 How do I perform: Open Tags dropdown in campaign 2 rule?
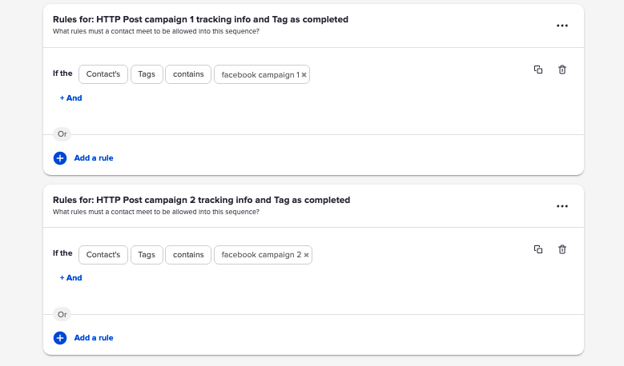tap(146, 255)
